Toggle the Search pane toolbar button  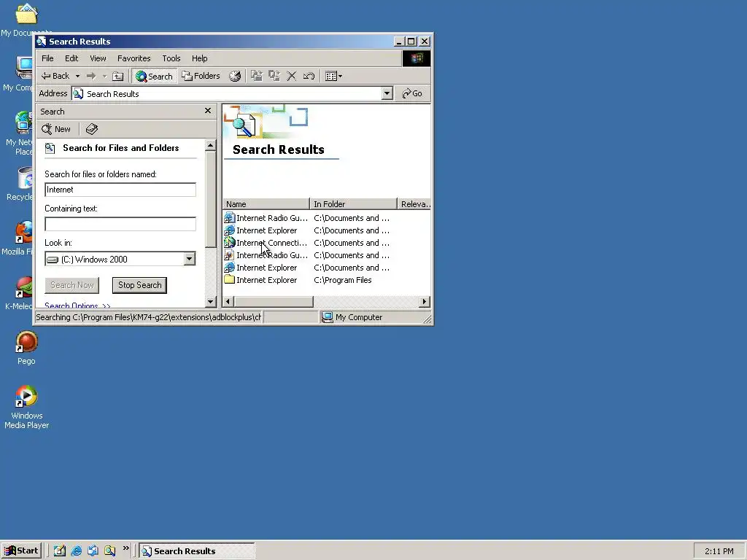point(154,76)
